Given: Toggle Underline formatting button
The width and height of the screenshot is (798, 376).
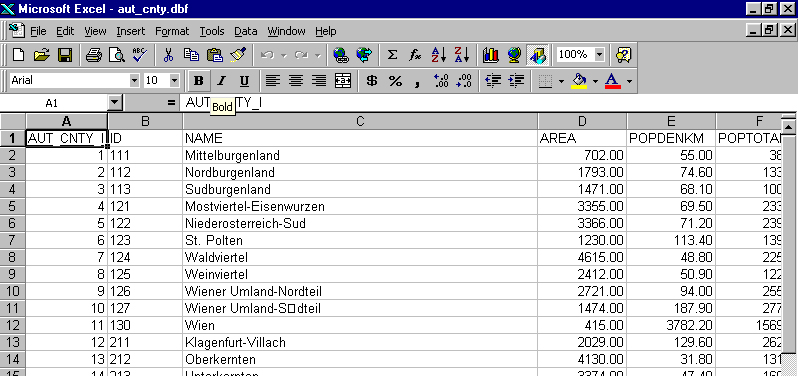Looking at the screenshot, I should click(244, 80).
